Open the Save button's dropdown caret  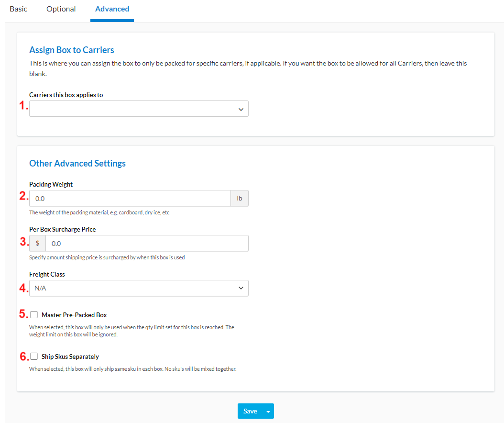(x=268, y=412)
